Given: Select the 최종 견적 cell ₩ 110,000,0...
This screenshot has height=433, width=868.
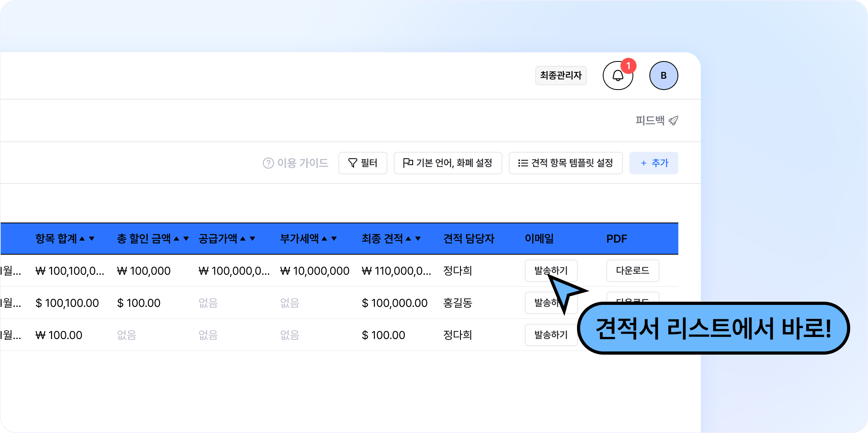Looking at the screenshot, I should [x=396, y=271].
